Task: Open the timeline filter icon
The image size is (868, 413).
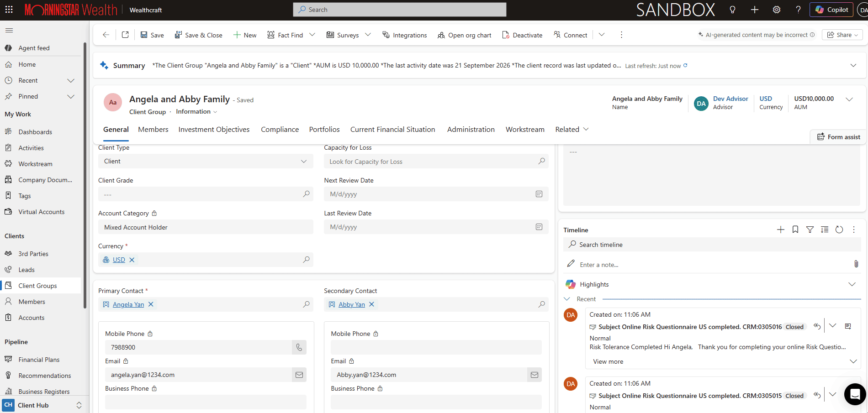Action: click(x=810, y=230)
